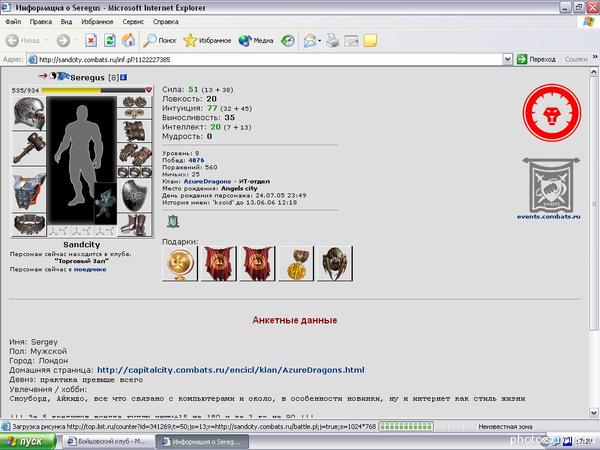Screen dimensions: 600x450
Task: Open the Home page house icon
Action: pos(129,40)
